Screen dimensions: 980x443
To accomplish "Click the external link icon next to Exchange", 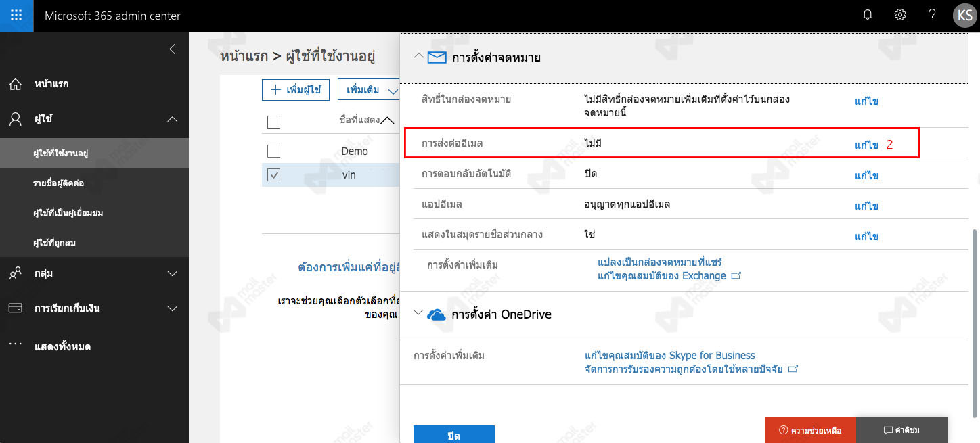I will coord(736,276).
